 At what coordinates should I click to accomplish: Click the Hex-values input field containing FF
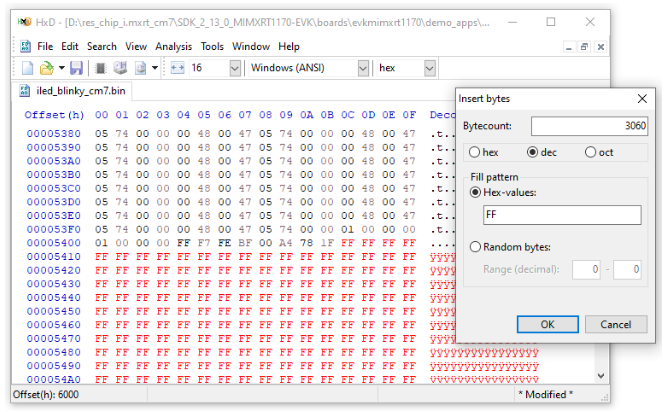[562, 215]
